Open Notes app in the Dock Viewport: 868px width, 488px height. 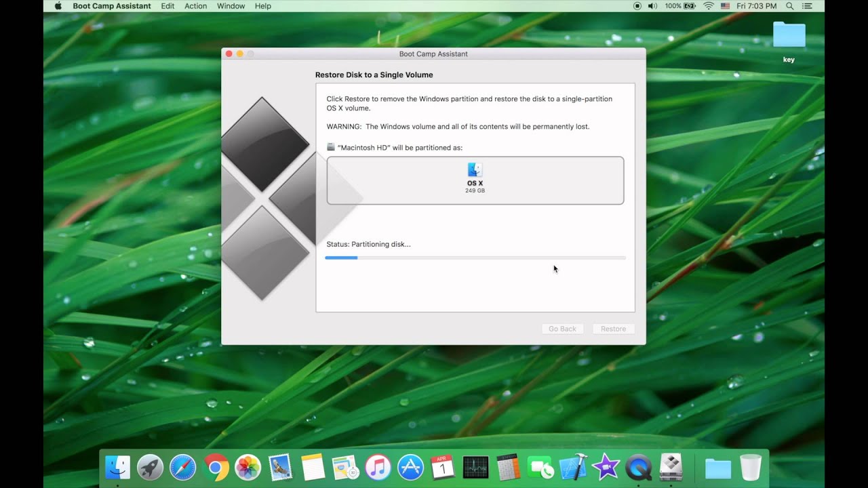(313, 468)
